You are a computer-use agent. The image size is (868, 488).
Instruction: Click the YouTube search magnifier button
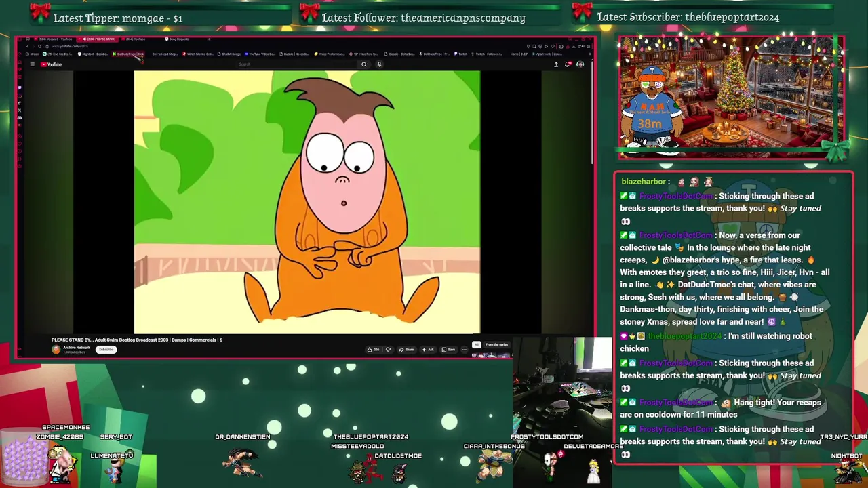[364, 64]
